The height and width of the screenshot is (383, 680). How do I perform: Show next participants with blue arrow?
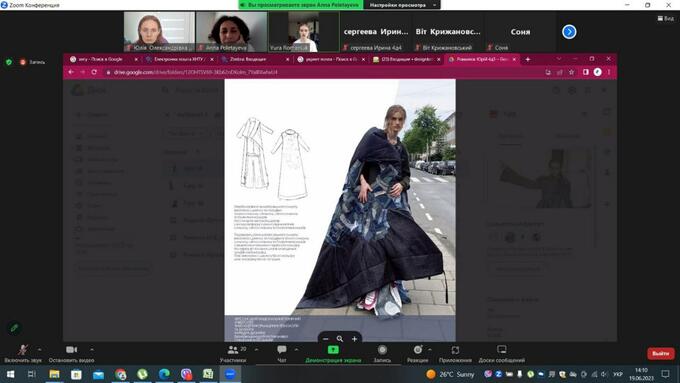[x=569, y=32]
